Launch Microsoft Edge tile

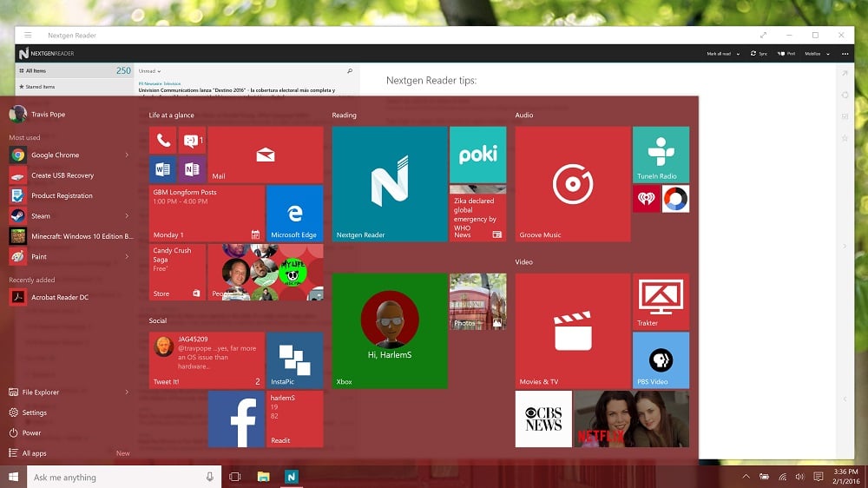tap(294, 214)
